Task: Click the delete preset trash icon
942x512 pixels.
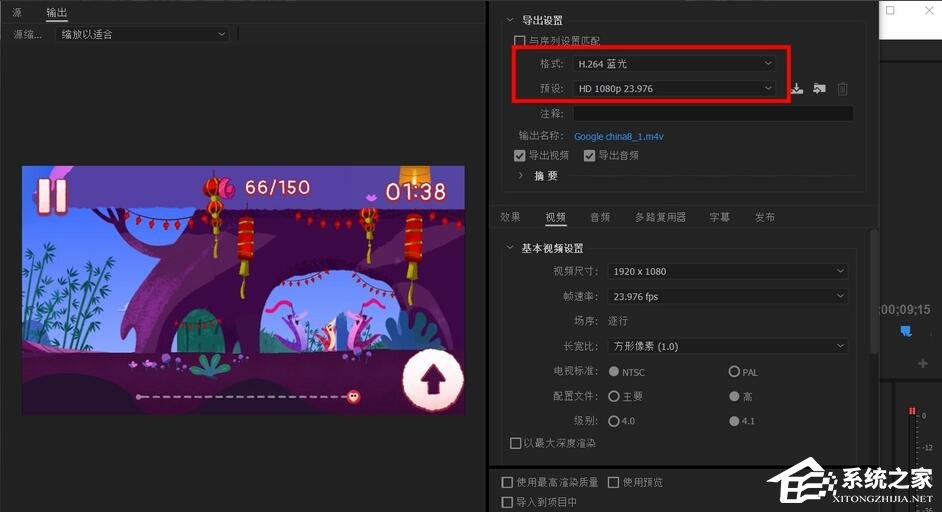Action: (842, 89)
